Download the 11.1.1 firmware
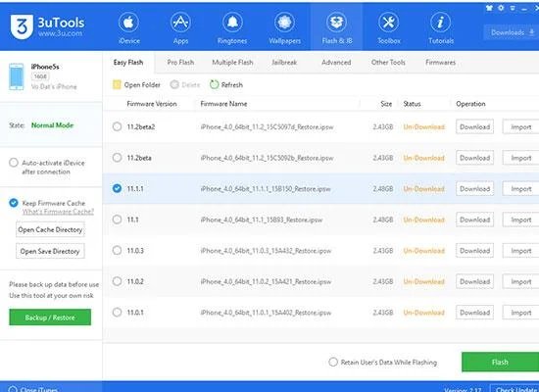 pos(474,189)
